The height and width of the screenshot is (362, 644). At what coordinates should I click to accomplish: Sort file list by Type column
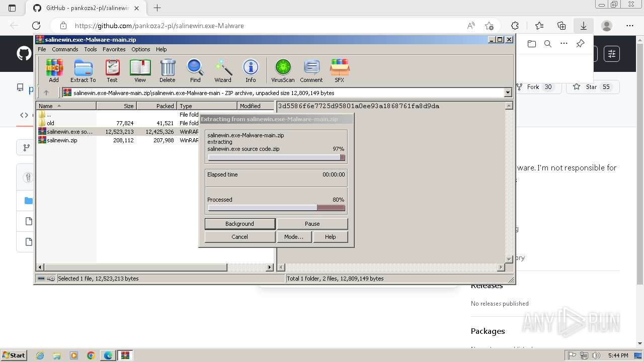tap(207, 106)
